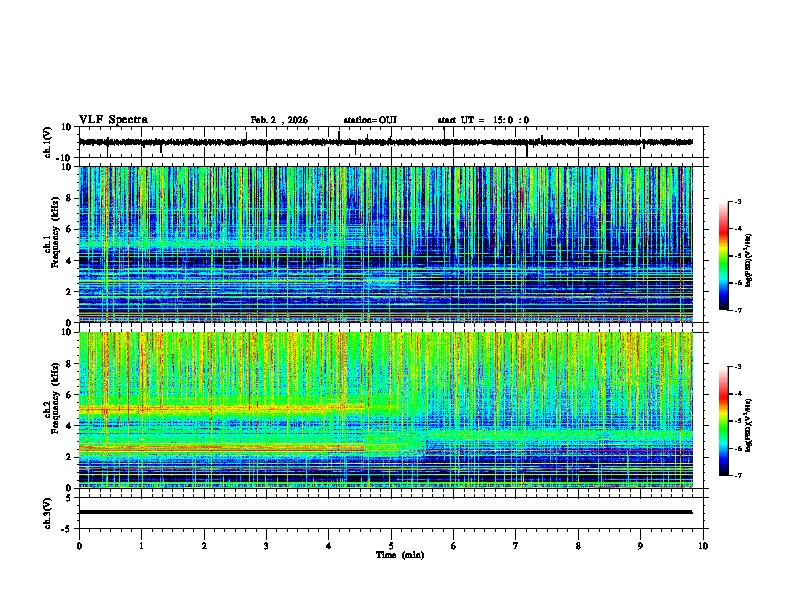Click the "7" tick on the Time axis
Viewport: 792px width, 612px height.
pyautogui.click(x=516, y=546)
